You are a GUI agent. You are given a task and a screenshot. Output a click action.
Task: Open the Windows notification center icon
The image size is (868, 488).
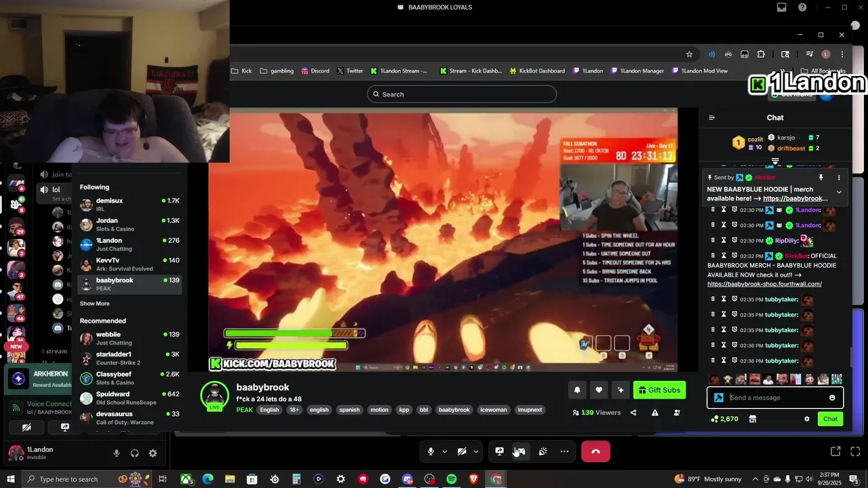854,479
